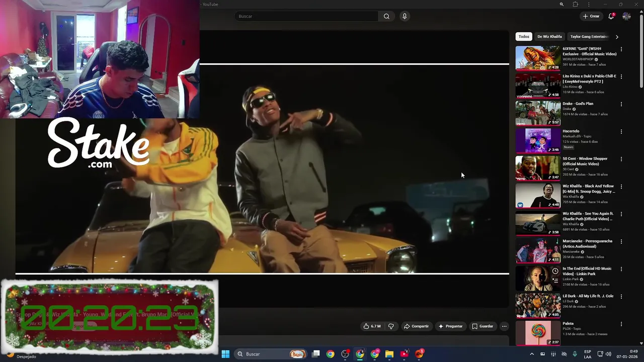Open the browser three-dot menu

[x=589, y=5]
